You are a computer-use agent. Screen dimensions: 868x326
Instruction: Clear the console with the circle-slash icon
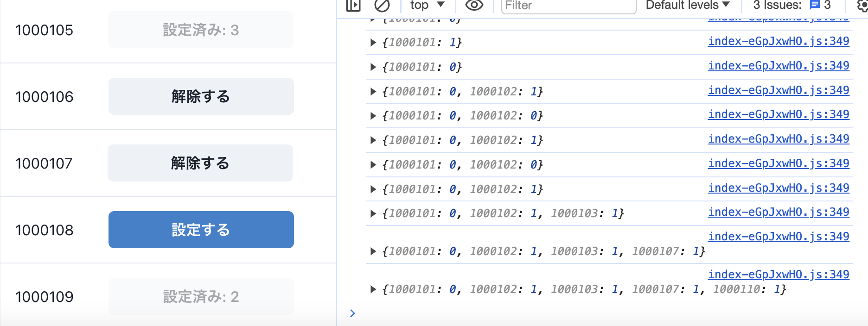pyautogui.click(x=382, y=6)
